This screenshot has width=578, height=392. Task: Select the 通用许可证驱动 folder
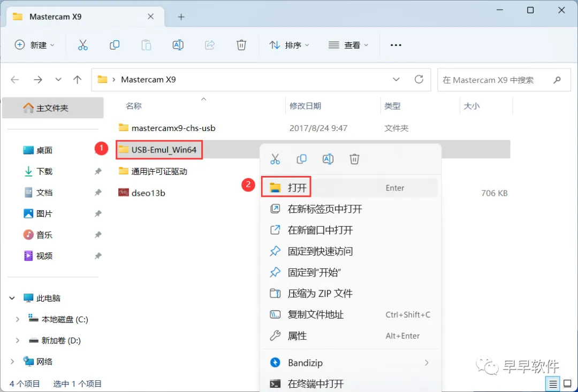(x=153, y=171)
